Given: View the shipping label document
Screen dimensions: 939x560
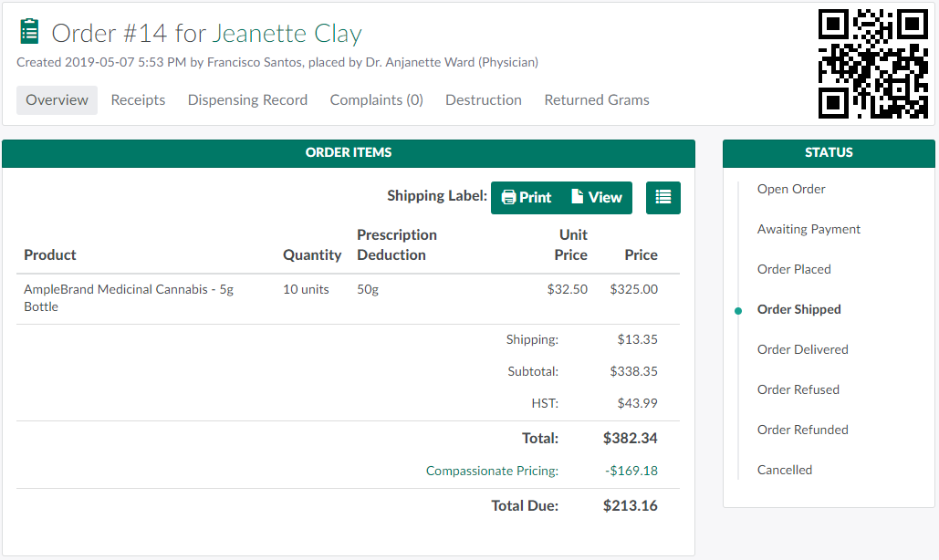Looking at the screenshot, I should point(596,197).
